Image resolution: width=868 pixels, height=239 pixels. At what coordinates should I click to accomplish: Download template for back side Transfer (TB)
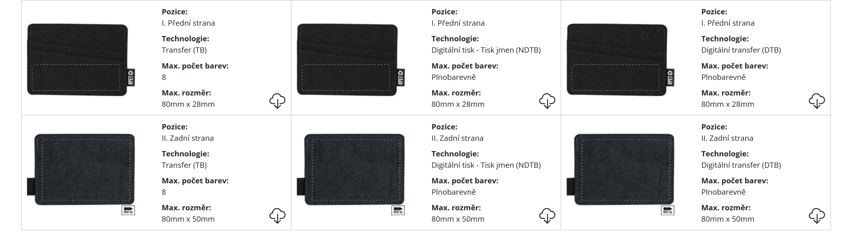[x=277, y=216]
